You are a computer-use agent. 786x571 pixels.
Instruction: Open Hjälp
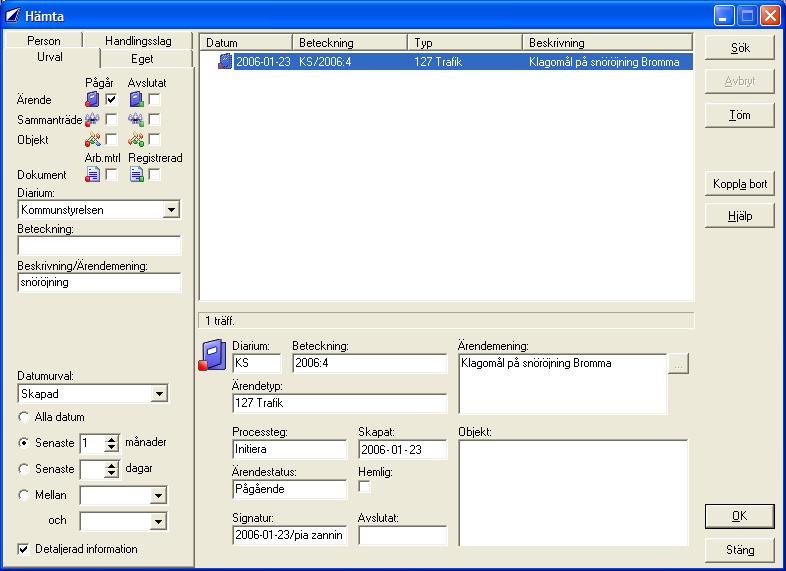pyautogui.click(x=739, y=216)
